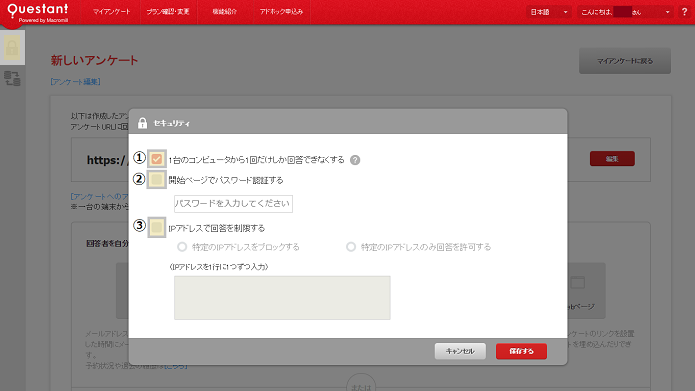Click the red 保存する button
Screen dimensions: 695x391
(x=521, y=351)
